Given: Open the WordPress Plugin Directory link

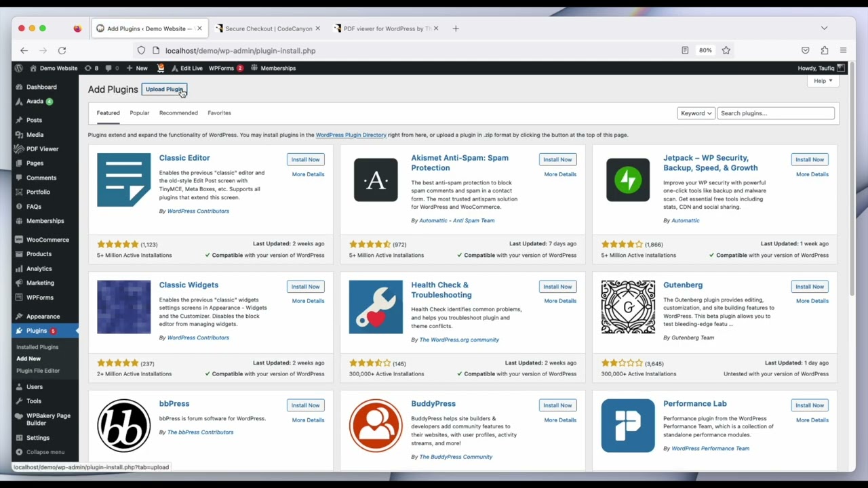Looking at the screenshot, I should (x=351, y=135).
